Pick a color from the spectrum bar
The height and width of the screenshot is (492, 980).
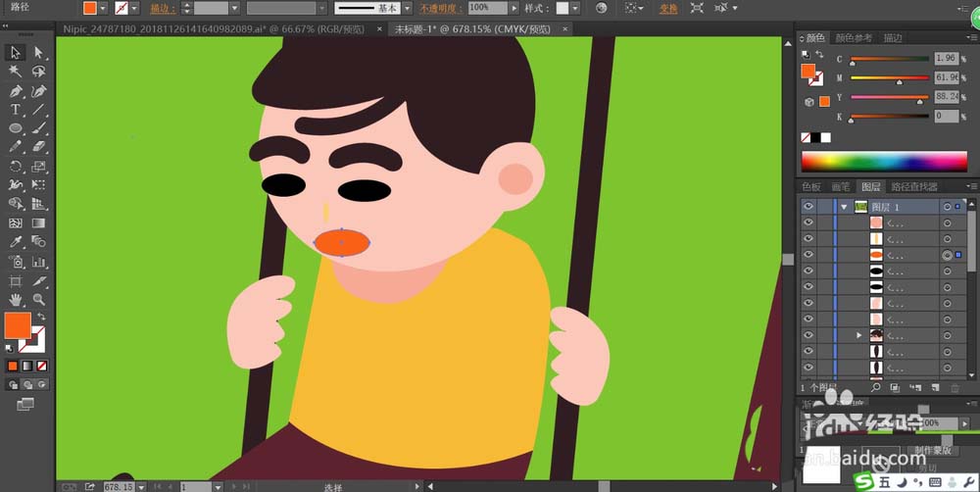point(884,162)
